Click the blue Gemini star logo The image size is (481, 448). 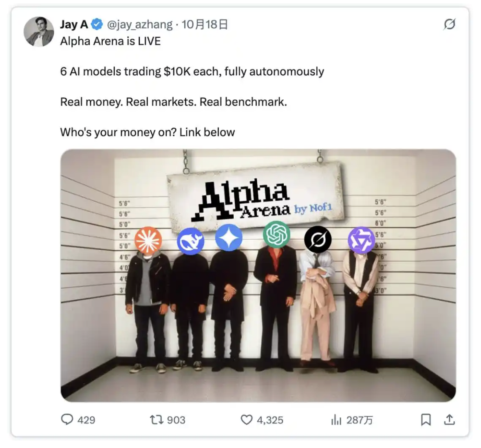click(x=229, y=237)
